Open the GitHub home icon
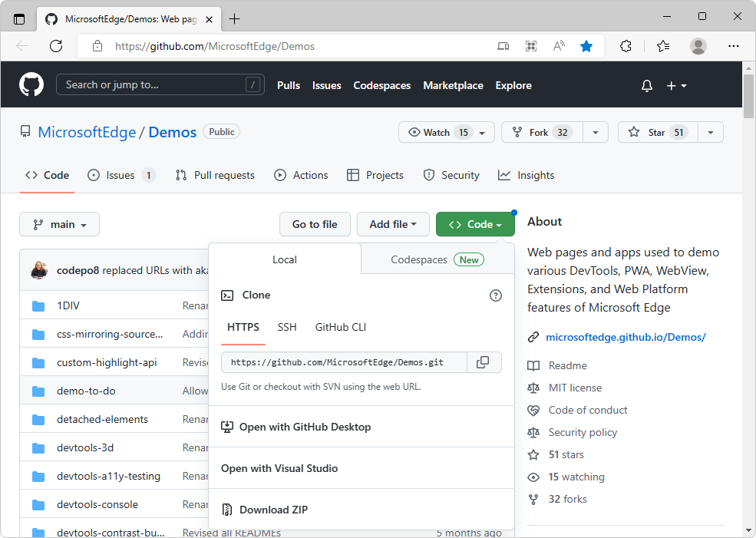The width and height of the screenshot is (756, 538). [x=31, y=84]
